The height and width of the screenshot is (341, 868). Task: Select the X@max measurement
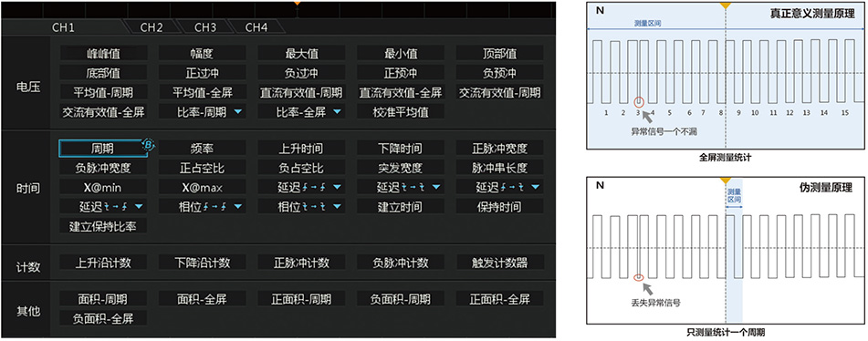coord(203,187)
